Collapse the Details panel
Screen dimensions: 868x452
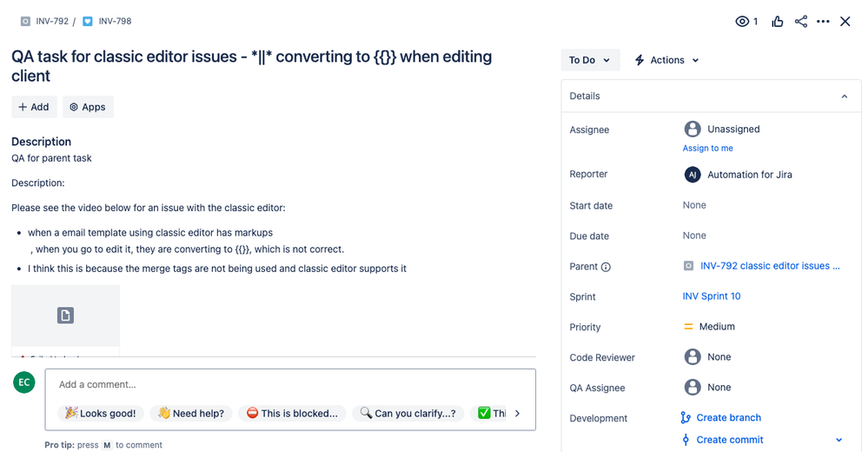tap(845, 96)
